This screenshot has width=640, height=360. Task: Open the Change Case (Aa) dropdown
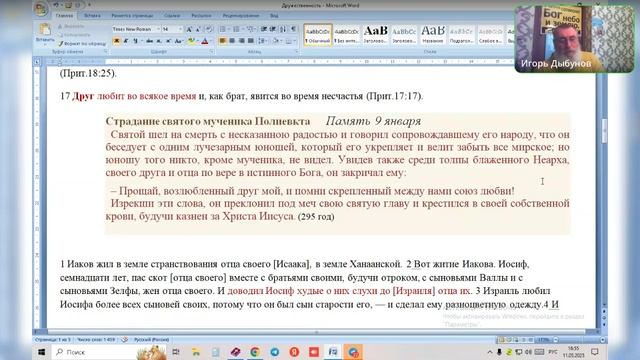pos(179,41)
